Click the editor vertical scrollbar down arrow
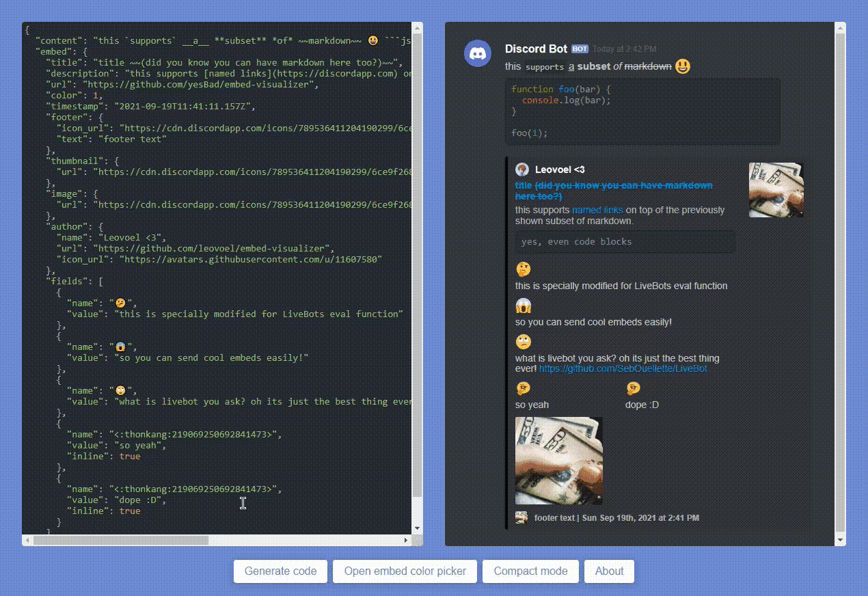 coord(418,529)
